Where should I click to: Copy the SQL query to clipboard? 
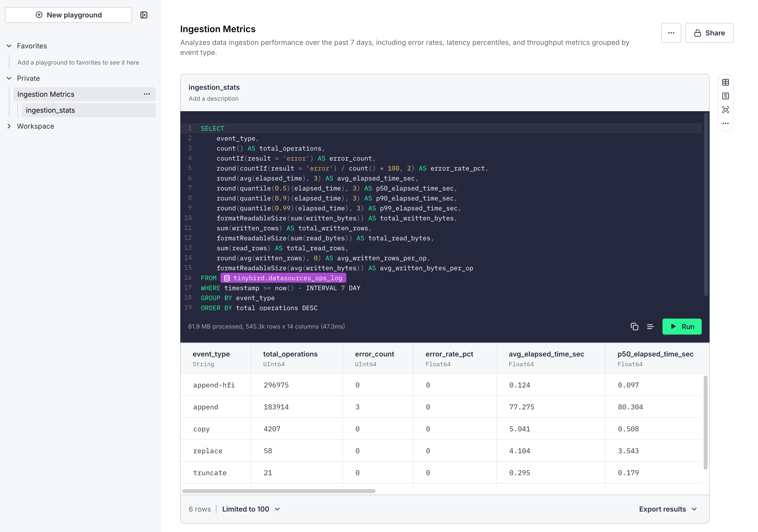[634, 326]
